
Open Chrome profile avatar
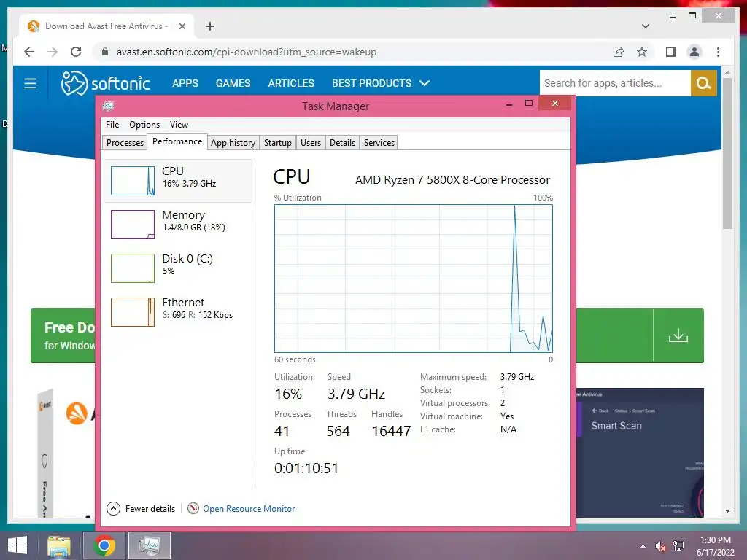click(694, 52)
